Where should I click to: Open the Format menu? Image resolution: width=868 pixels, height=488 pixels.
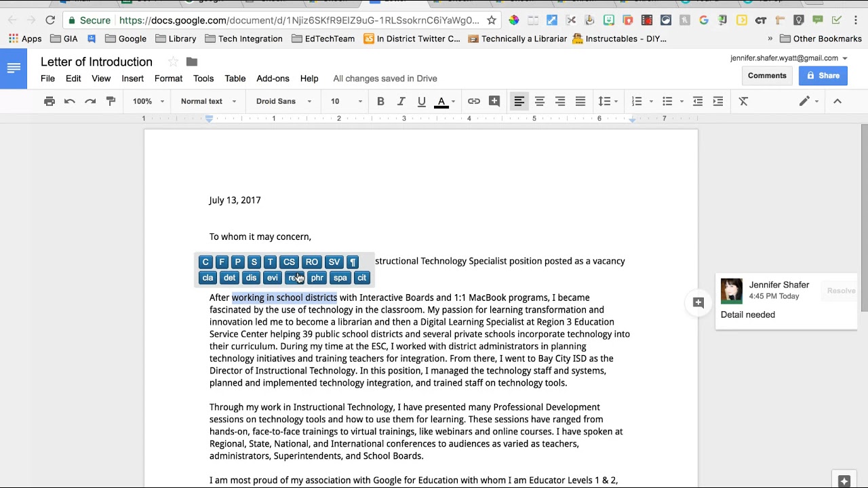tap(168, 79)
